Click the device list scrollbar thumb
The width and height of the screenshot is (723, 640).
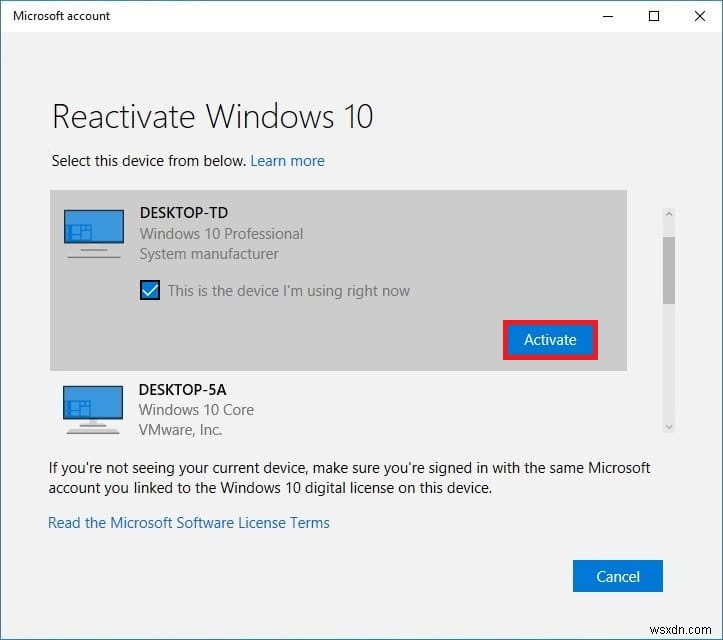coord(669,270)
